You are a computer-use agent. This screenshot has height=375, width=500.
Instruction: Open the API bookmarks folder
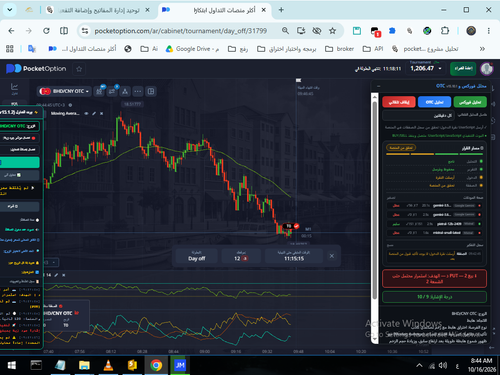(373, 49)
